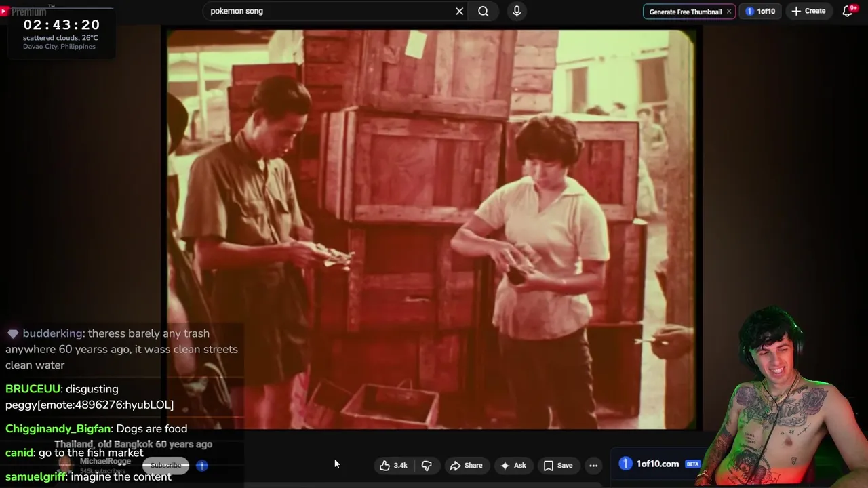Subscribe to MichaelRogge channel
This screenshot has width=868, height=488.
(x=166, y=465)
